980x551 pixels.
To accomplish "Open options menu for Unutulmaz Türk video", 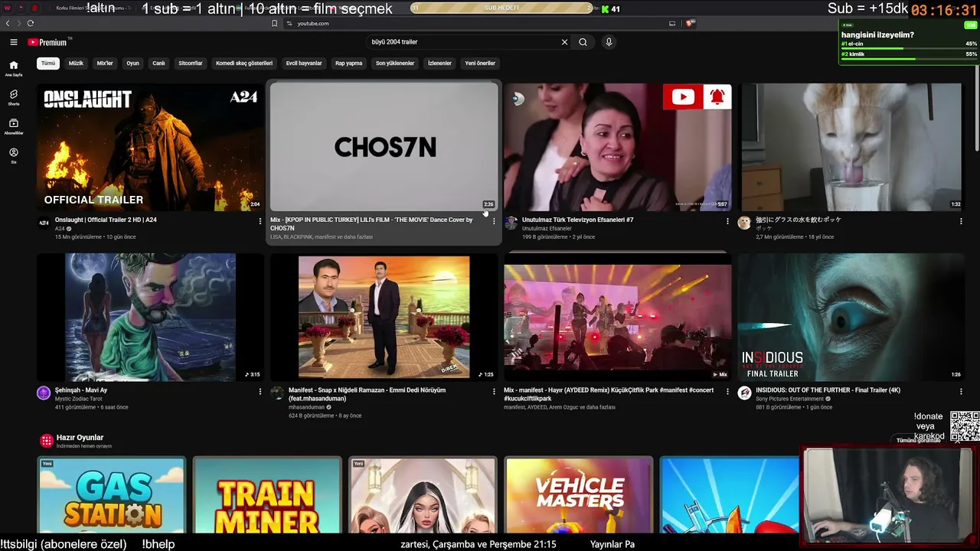I will (727, 221).
